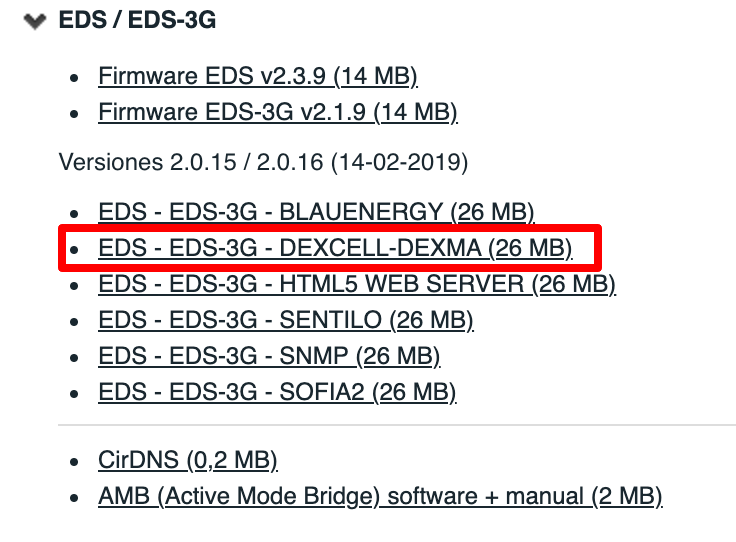Click the bullet next to SOFIA2 entry
The image size is (736, 542).
point(73,394)
